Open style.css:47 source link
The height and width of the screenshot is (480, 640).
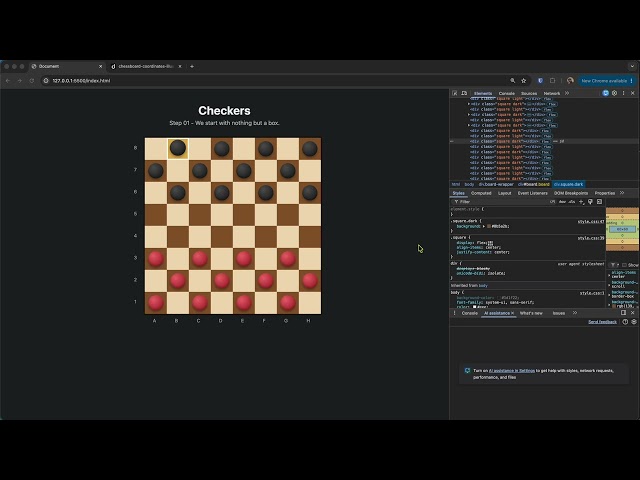tap(591, 222)
